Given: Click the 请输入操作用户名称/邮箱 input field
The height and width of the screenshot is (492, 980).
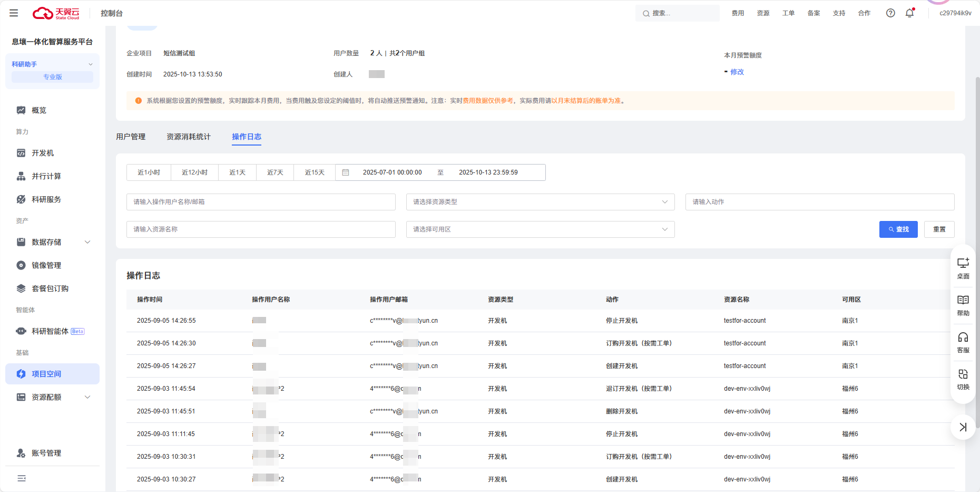Looking at the screenshot, I should pyautogui.click(x=261, y=202).
